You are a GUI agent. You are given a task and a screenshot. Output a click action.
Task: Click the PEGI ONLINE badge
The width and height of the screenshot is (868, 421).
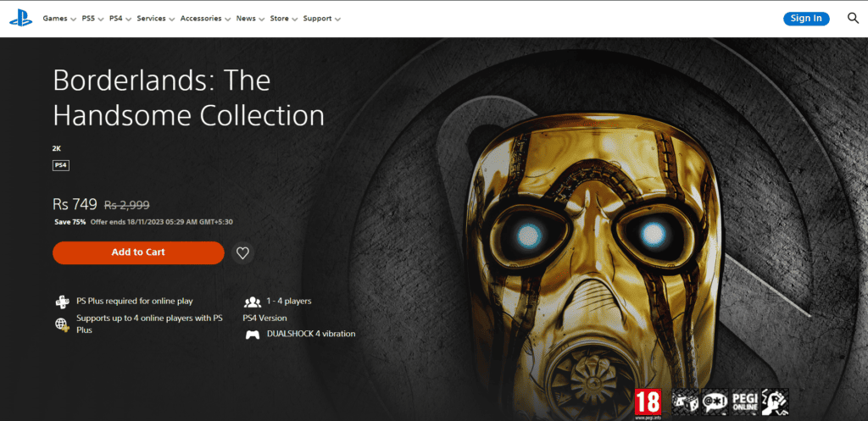[744, 402]
